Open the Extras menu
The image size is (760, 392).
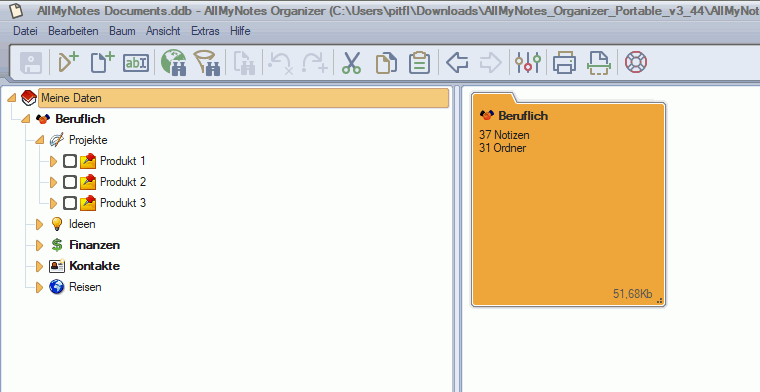click(205, 31)
